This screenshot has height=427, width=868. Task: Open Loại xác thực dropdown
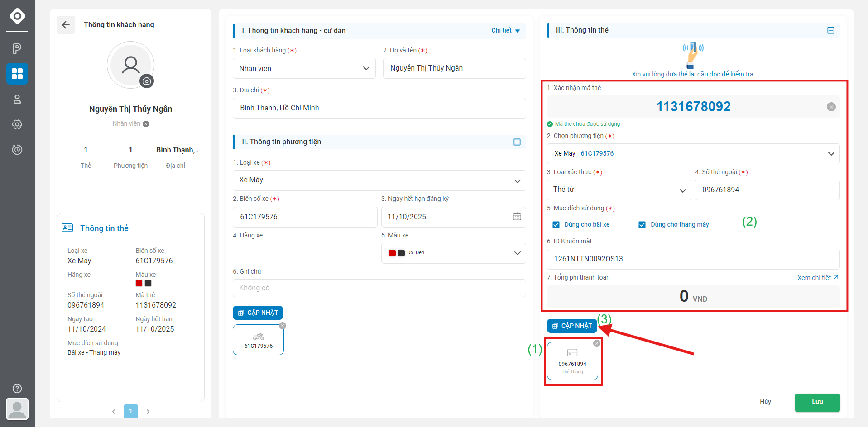619,190
